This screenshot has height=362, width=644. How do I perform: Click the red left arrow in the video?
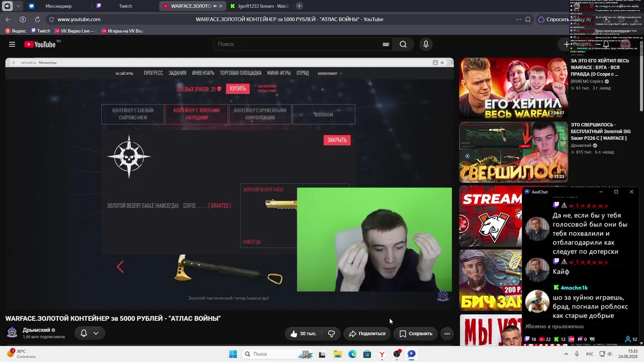point(120,266)
